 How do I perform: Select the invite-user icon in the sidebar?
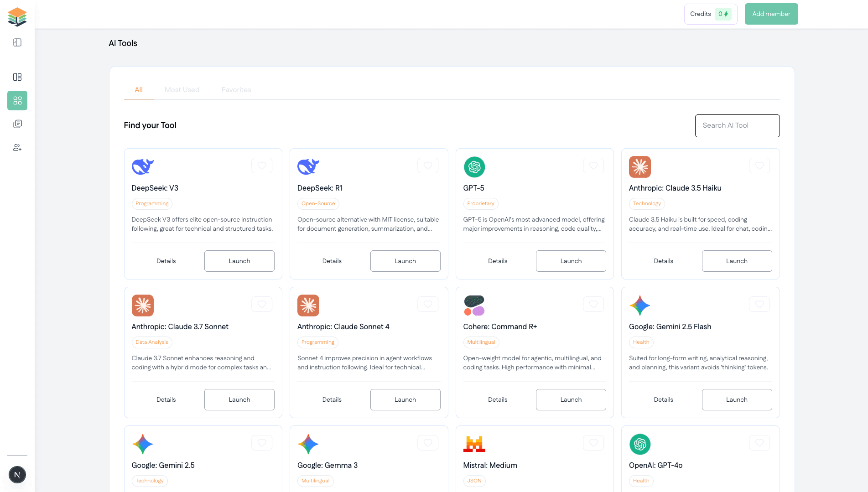pyautogui.click(x=17, y=147)
